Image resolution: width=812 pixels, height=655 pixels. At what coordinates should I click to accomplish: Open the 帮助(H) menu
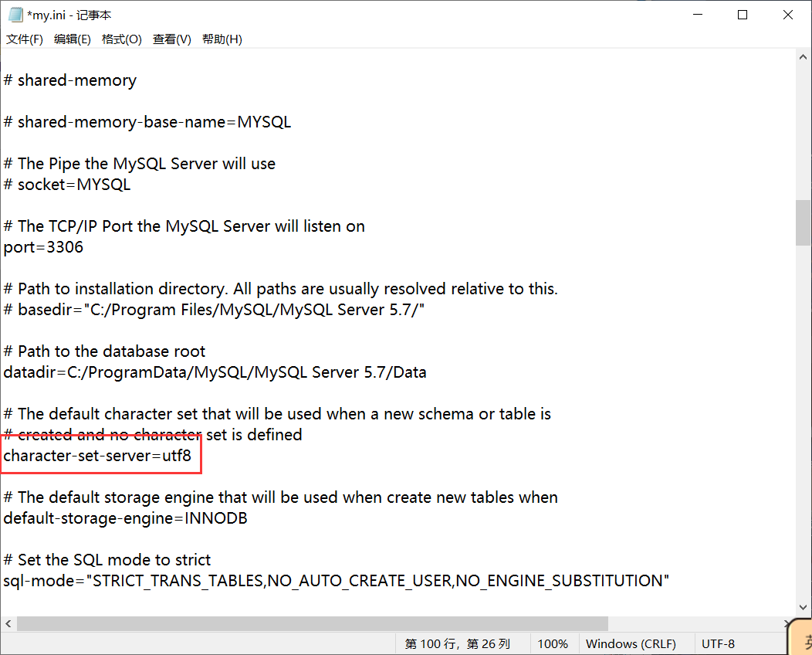[x=222, y=39]
